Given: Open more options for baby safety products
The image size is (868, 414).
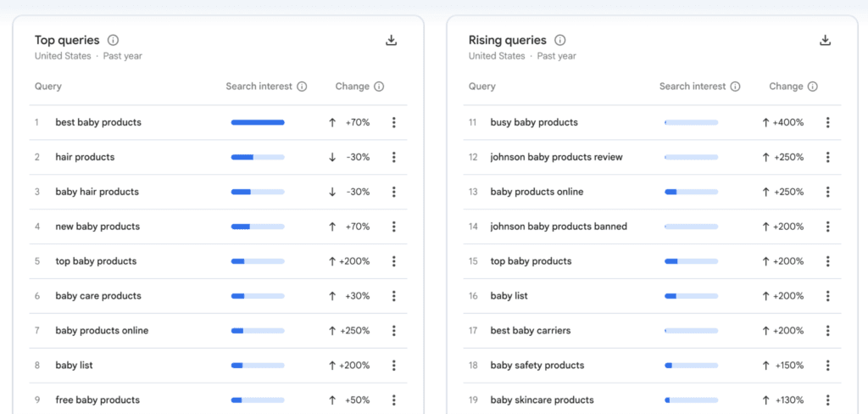Looking at the screenshot, I should [x=827, y=366].
